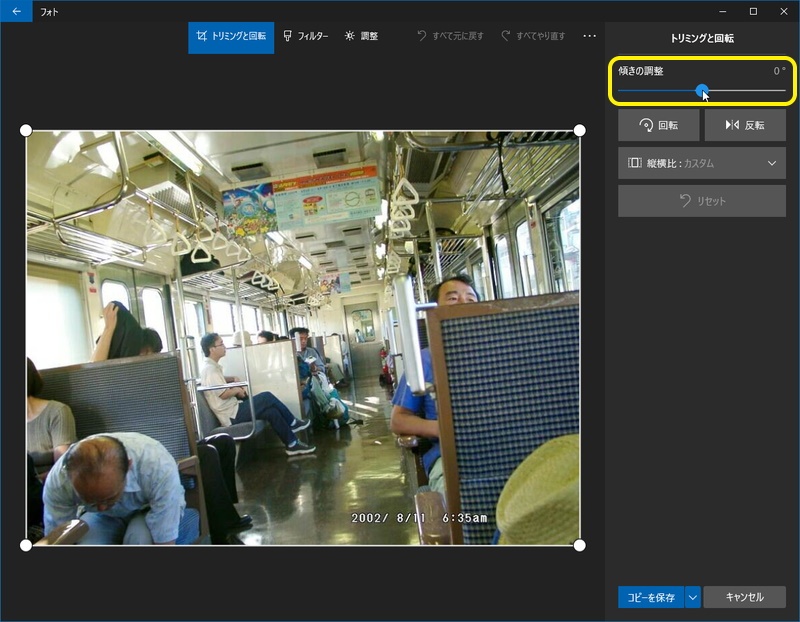Flip the image with 反転 button
Screen dimensions: 800x622
pyautogui.click(x=744, y=126)
